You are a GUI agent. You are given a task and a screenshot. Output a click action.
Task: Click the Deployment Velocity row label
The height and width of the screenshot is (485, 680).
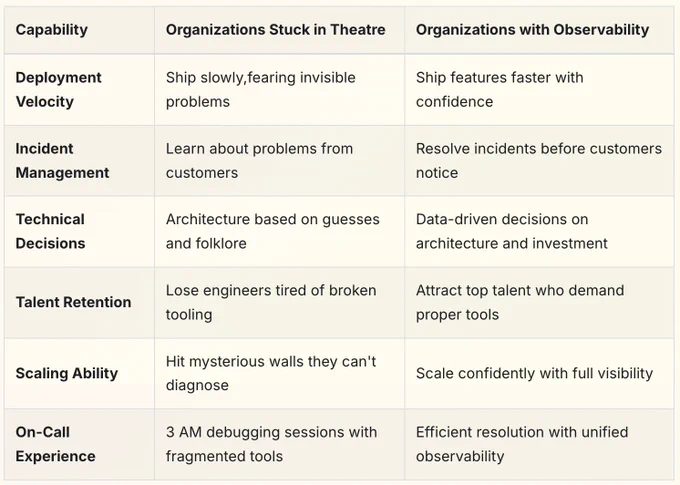tap(58, 89)
